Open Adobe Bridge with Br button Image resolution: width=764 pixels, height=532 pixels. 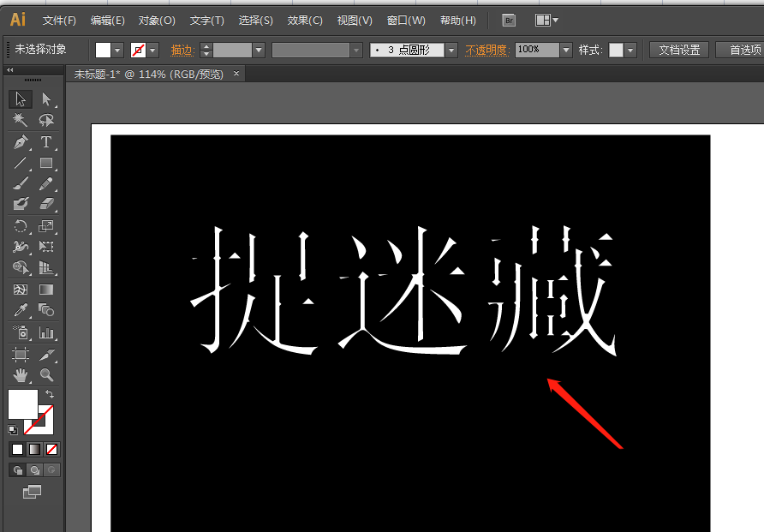(x=509, y=20)
